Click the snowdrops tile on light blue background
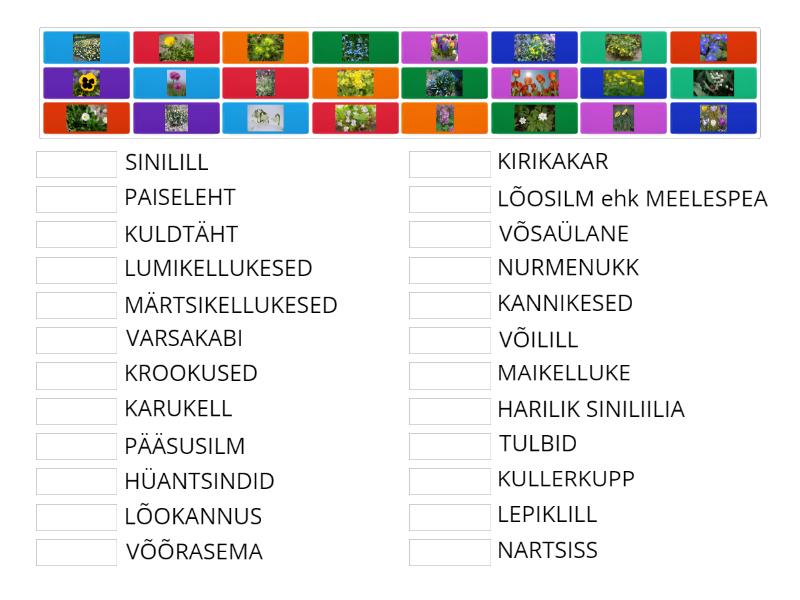800x600 pixels. tap(265, 119)
